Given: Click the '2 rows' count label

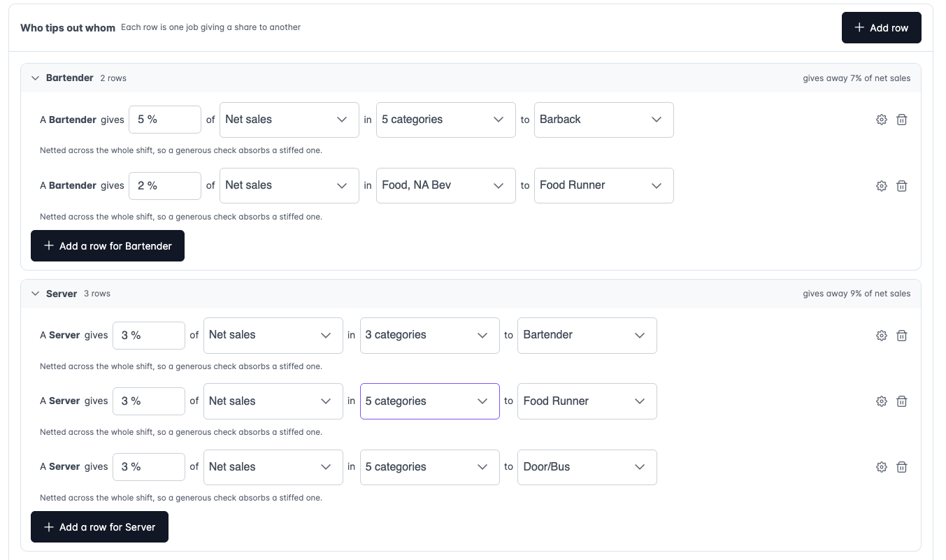Looking at the screenshot, I should (x=113, y=78).
